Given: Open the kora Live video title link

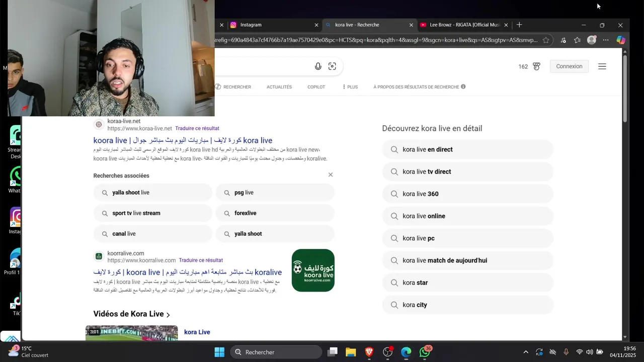Looking at the screenshot, I should click(197, 332).
